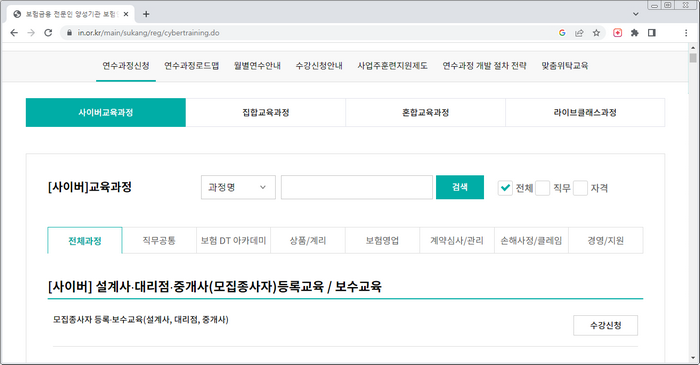
Task: Click the scrollbar down arrow
Action: (693, 358)
